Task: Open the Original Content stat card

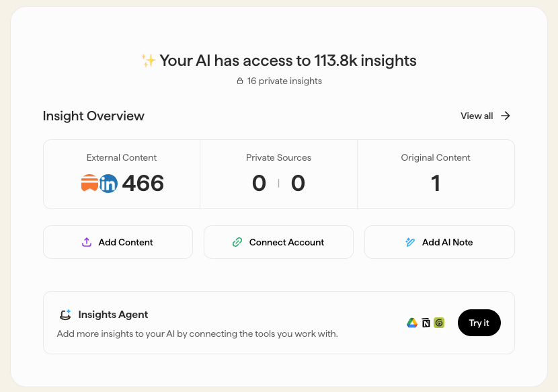Action: tap(436, 174)
